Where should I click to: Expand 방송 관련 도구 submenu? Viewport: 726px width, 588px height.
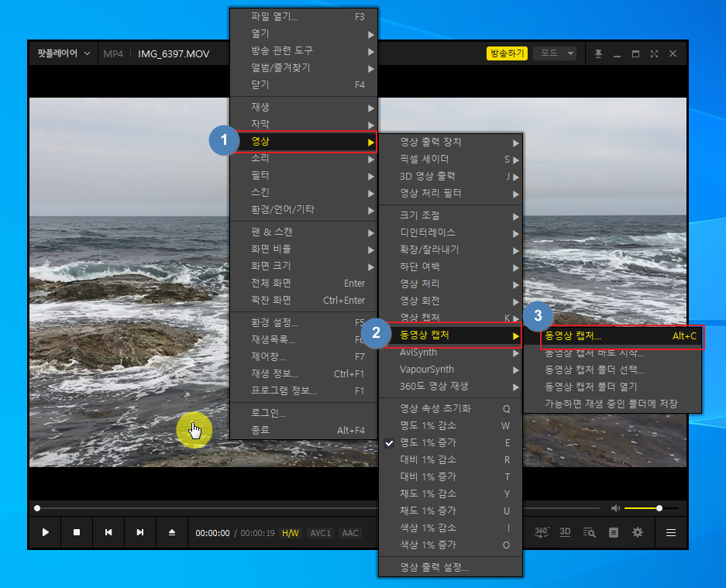click(304, 51)
